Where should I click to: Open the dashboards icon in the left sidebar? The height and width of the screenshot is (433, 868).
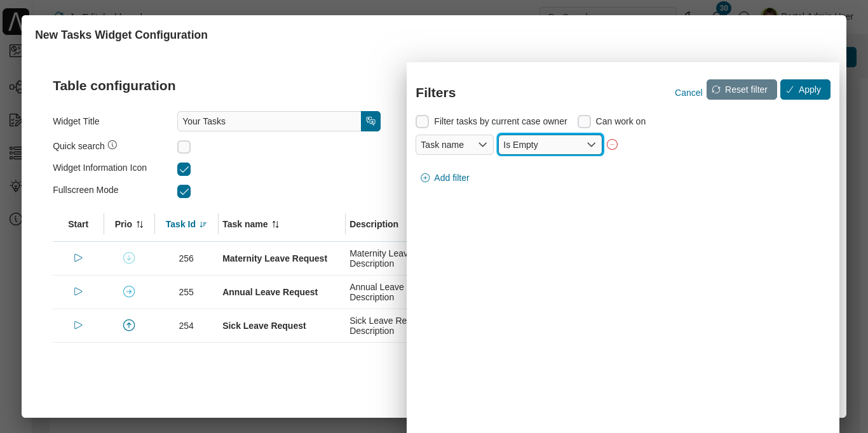[x=16, y=51]
